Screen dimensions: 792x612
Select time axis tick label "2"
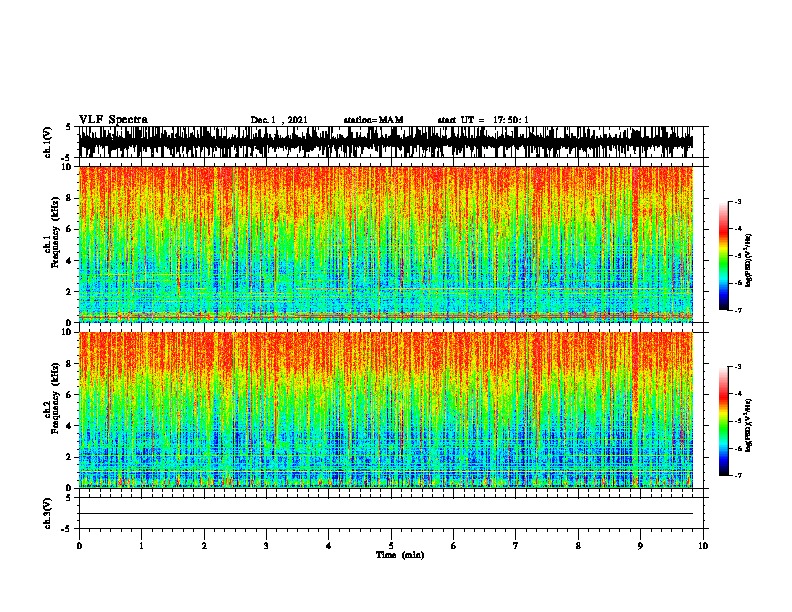click(204, 546)
